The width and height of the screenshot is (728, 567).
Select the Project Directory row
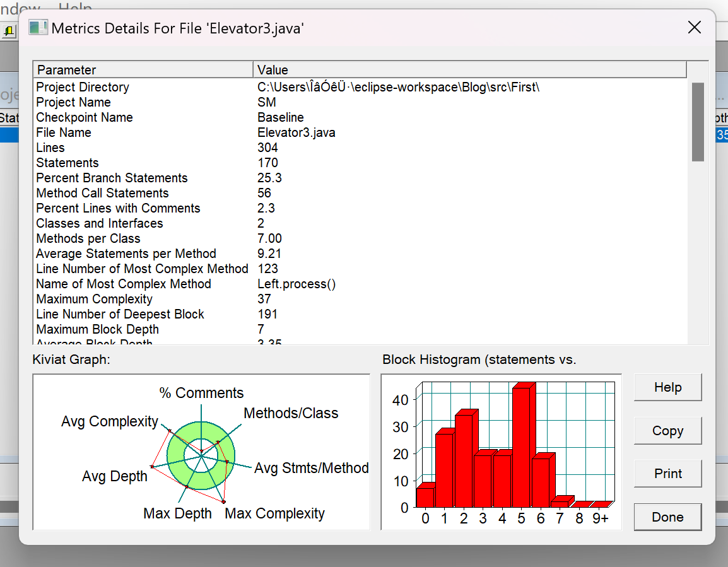pyautogui.click(x=360, y=87)
